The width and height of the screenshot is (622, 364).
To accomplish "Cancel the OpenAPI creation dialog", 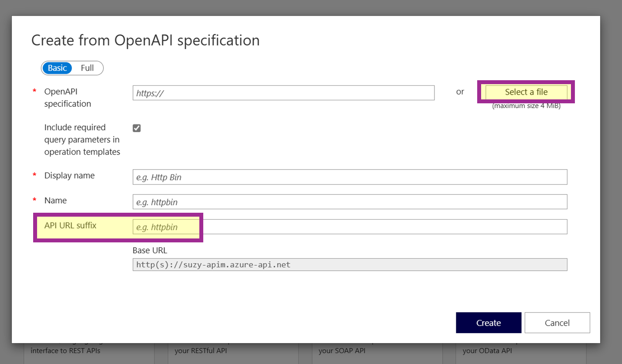I will click(x=557, y=323).
